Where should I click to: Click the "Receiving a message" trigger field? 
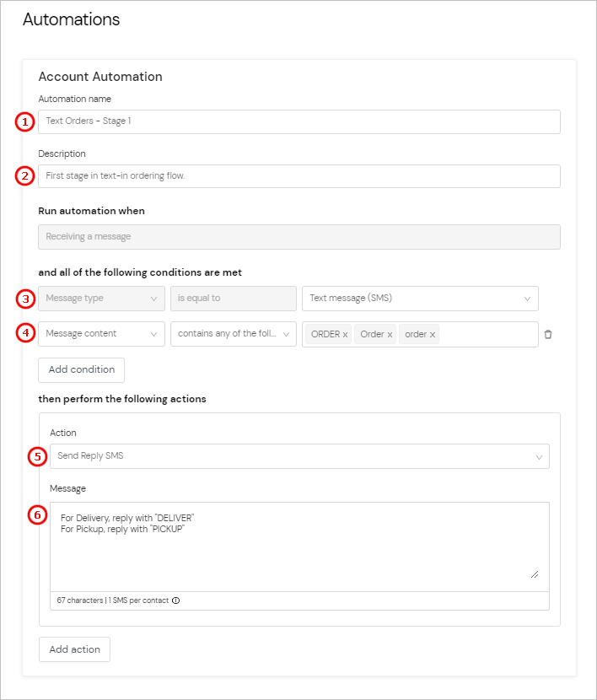[x=298, y=237]
